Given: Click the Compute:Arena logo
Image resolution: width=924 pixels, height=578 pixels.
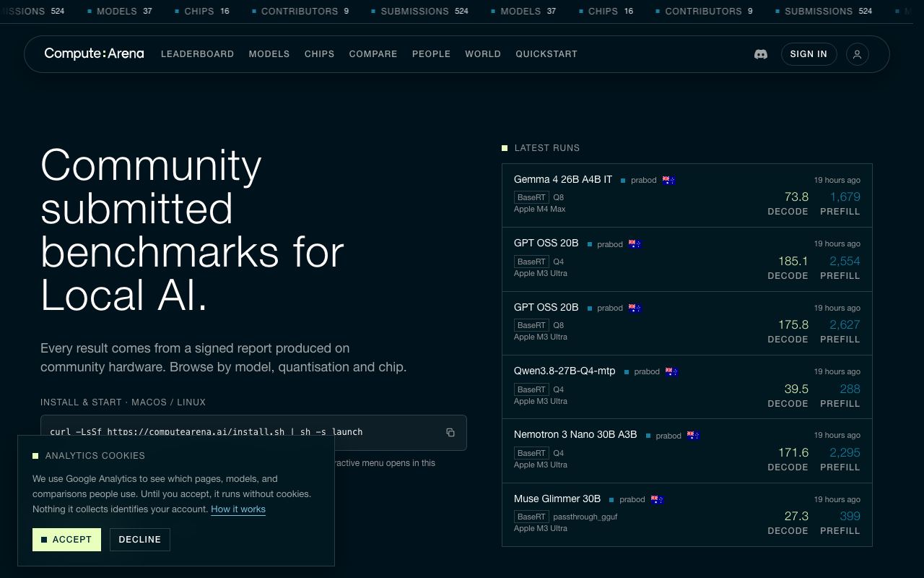Looking at the screenshot, I should click(94, 53).
